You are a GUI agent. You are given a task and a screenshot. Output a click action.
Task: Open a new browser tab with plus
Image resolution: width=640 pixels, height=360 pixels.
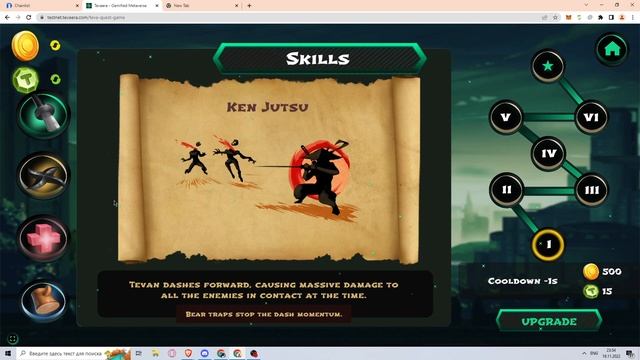(249, 6)
